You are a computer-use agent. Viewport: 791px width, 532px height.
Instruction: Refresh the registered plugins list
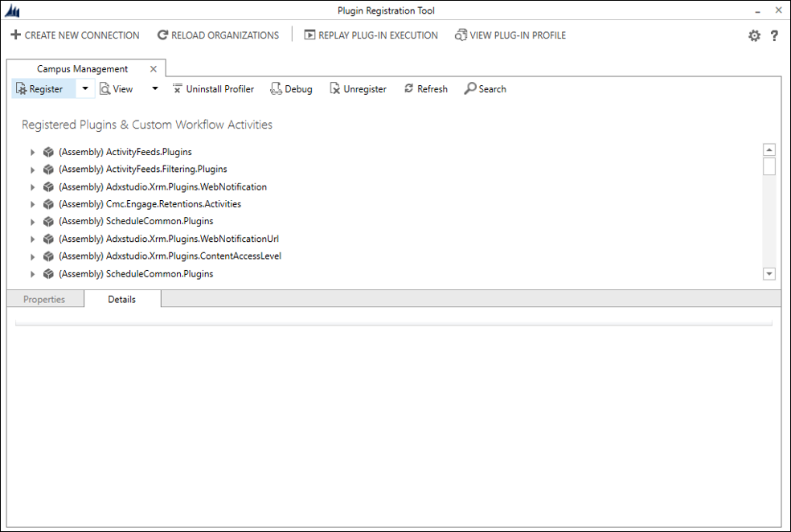pyautogui.click(x=425, y=89)
